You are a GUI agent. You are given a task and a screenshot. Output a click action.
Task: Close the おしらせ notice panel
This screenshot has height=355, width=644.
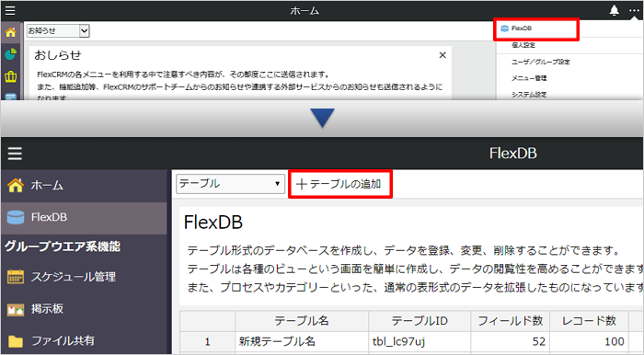tap(443, 55)
